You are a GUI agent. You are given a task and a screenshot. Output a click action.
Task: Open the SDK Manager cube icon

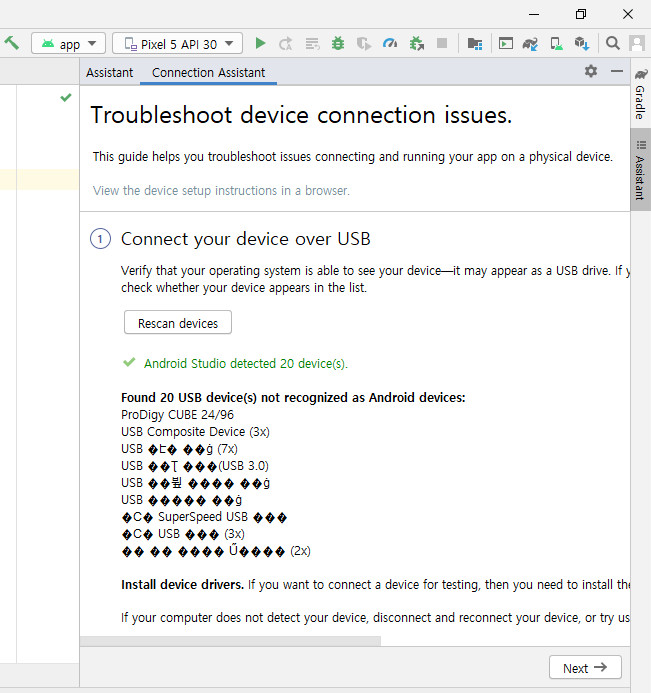(582, 43)
